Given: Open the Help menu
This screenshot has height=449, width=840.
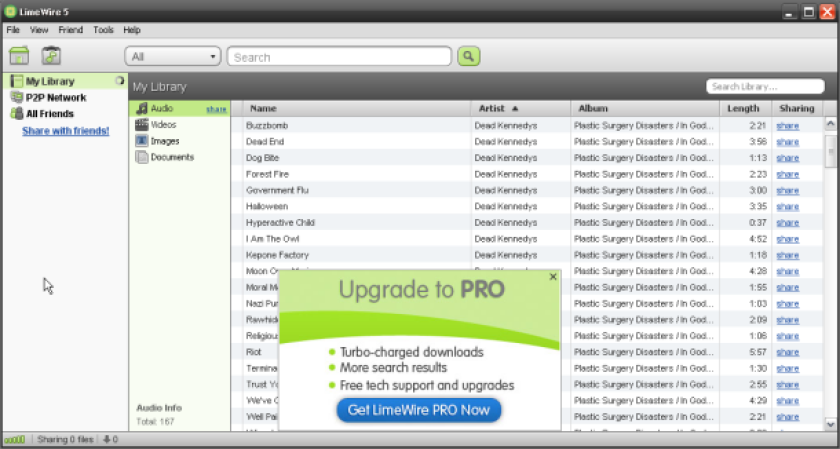Looking at the screenshot, I should click(132, 30).
